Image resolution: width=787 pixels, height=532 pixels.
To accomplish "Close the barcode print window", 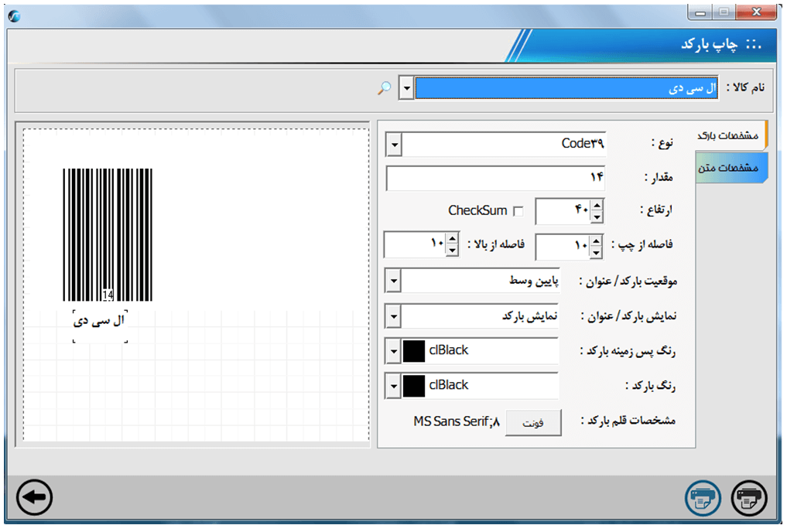I will [756, 12].
